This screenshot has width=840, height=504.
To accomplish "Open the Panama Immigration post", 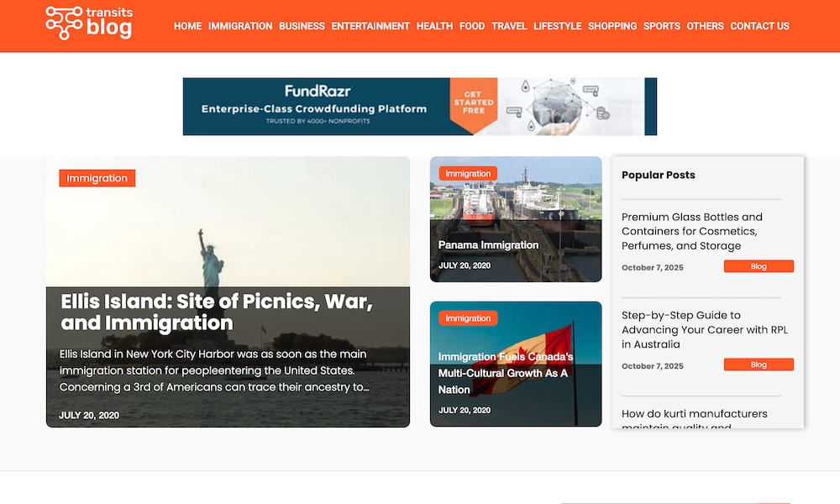I will tap(488, 244).
